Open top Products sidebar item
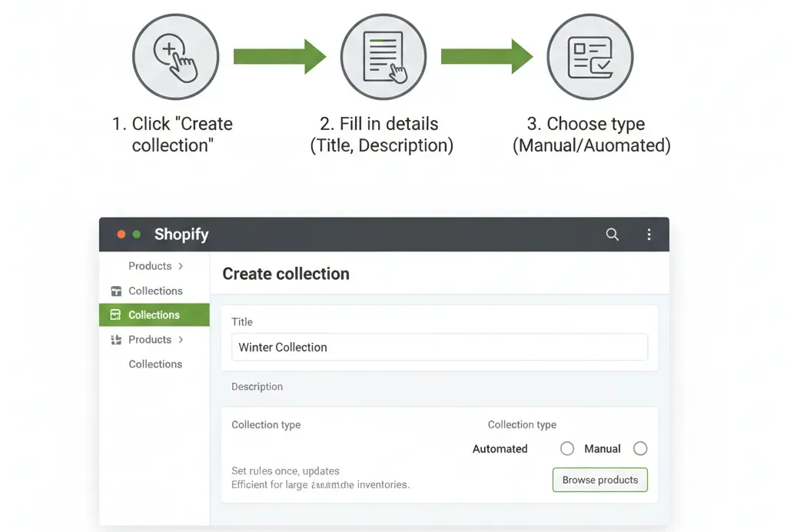Screen dimensions: 787x532 pos(150,266)
